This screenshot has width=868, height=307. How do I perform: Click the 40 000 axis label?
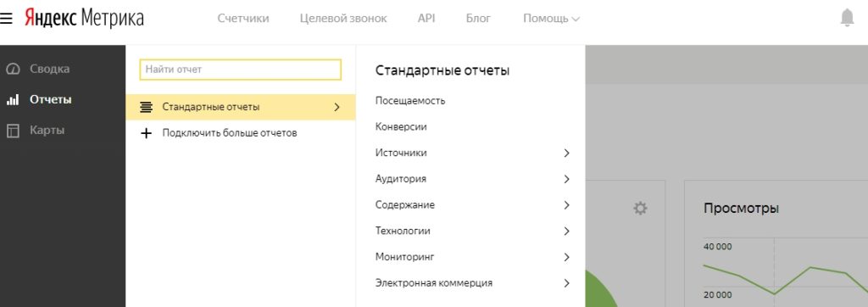pyautogui.click(x=717, y=247)
